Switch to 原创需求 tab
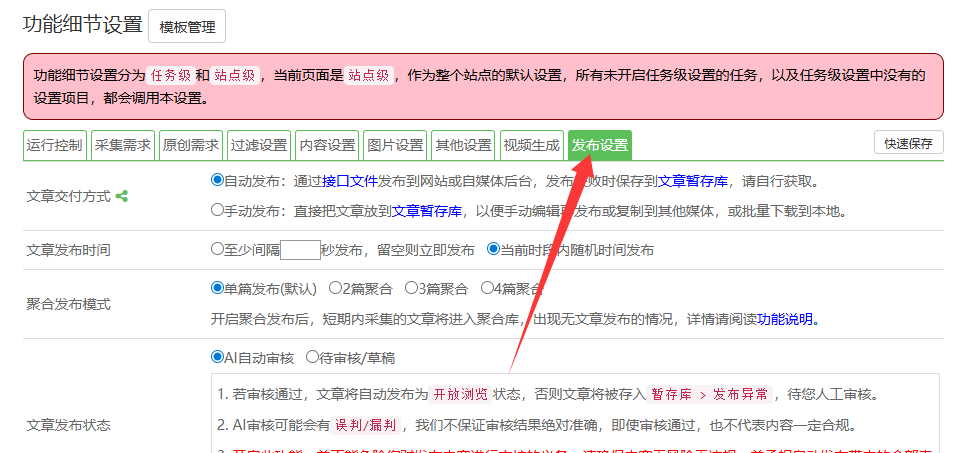The image size is (967, 453). [x=191, y=145]
